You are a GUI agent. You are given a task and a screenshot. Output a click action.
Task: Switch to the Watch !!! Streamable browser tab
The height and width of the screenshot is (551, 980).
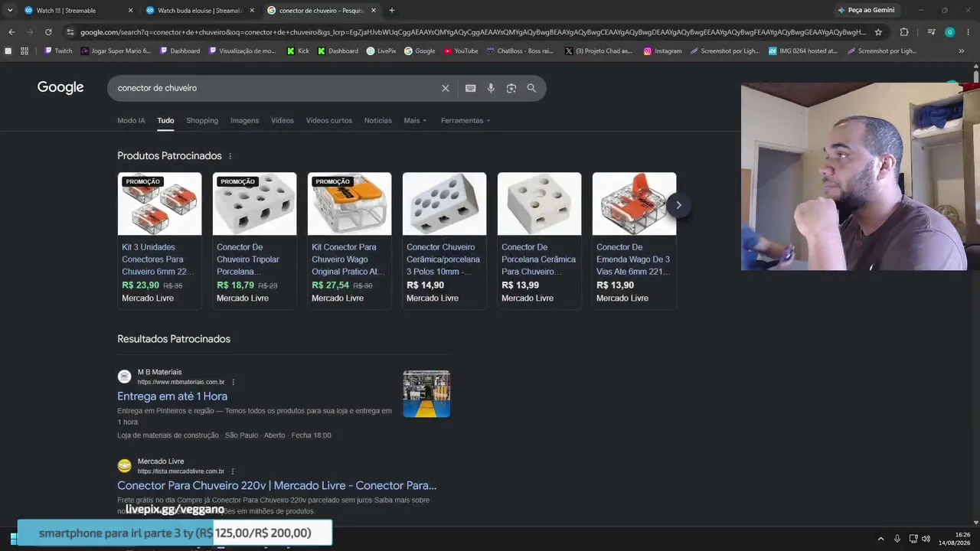coord(78,11)
